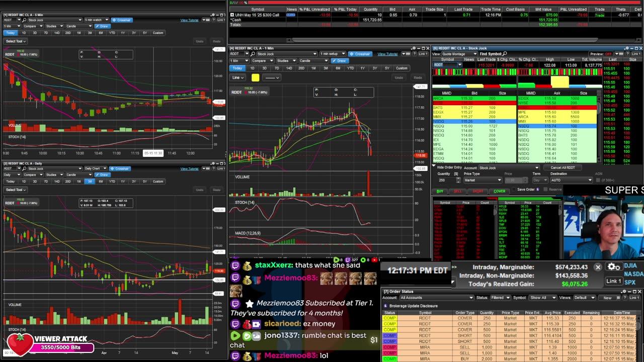Open Price Type Market dropdown
644x362 pixels.
pyautogui.click(x=482, y=180)
